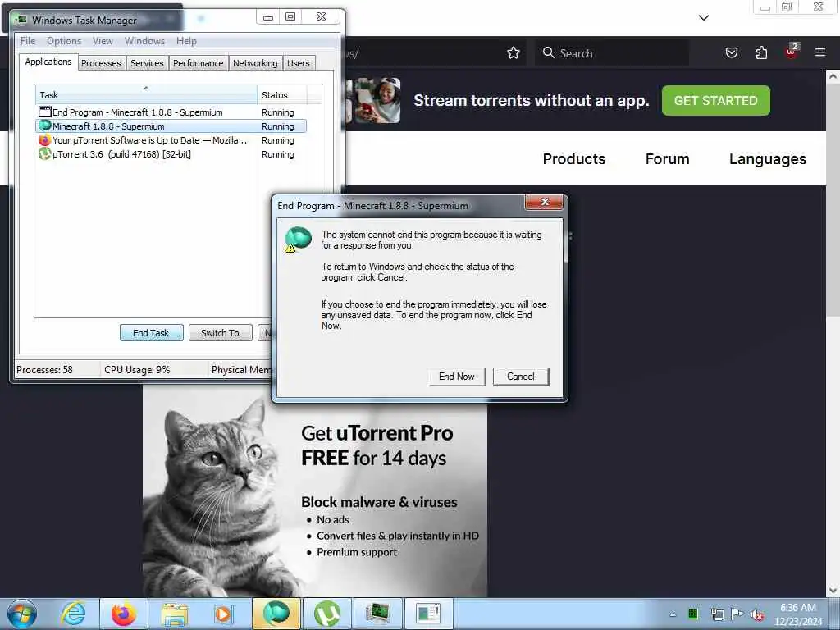Switch to Supermium taskbar button
This screenshot has width=840, height=630.
(x=276, y=614)
